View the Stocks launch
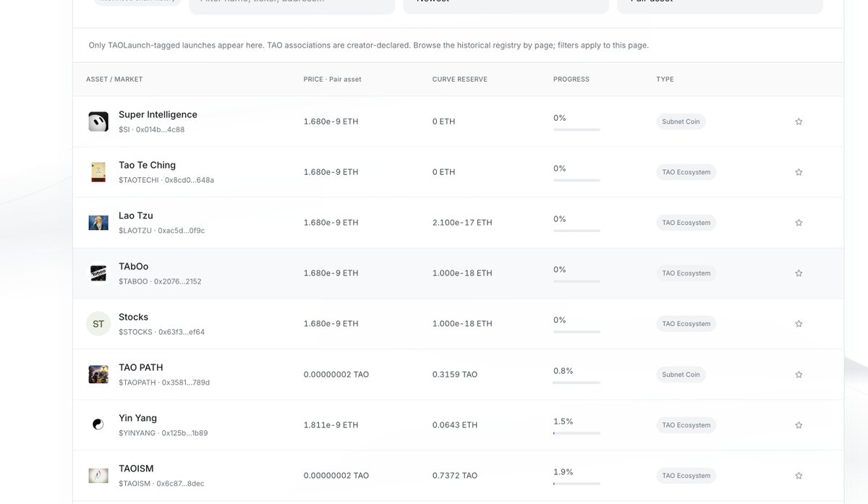This screenshot has width=868, height=504. 133,317
